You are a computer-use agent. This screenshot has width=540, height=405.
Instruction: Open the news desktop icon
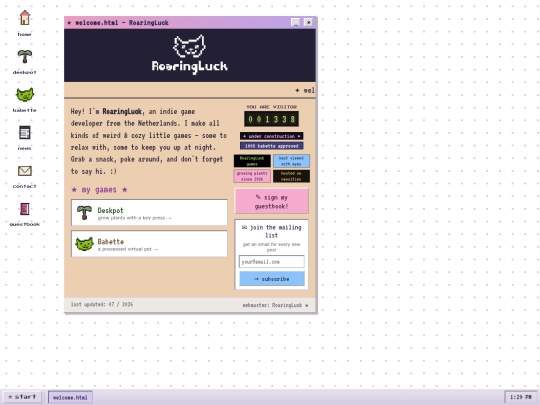(24, 137)
